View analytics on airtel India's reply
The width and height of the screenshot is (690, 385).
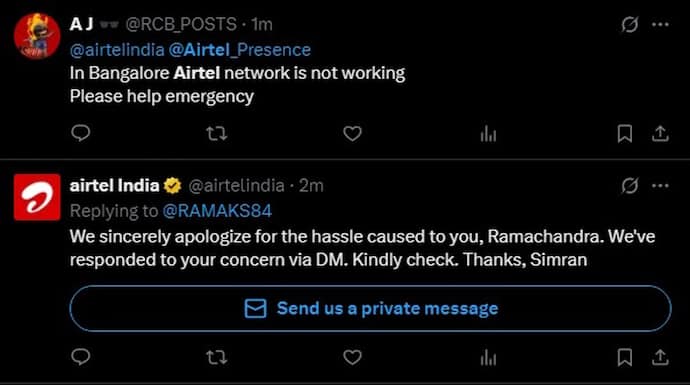[488, 358]
